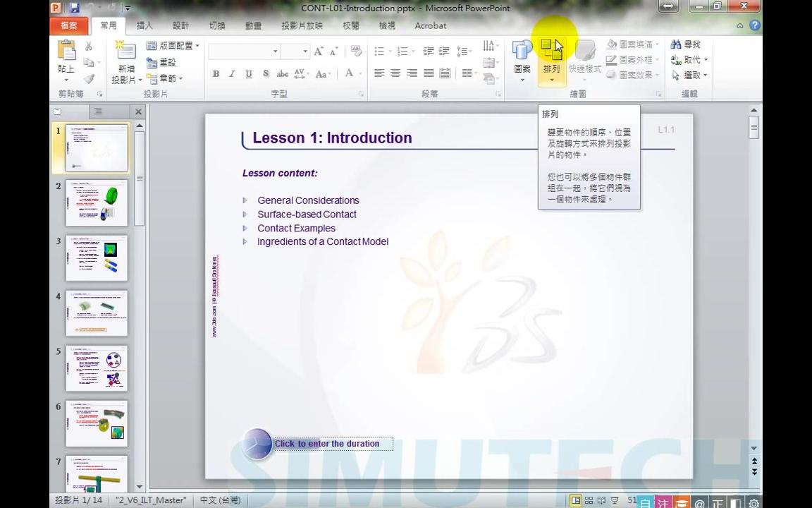Click Slide Sorter view icon in status bar
Screen dimensions: 812x508
coord(589,501)
